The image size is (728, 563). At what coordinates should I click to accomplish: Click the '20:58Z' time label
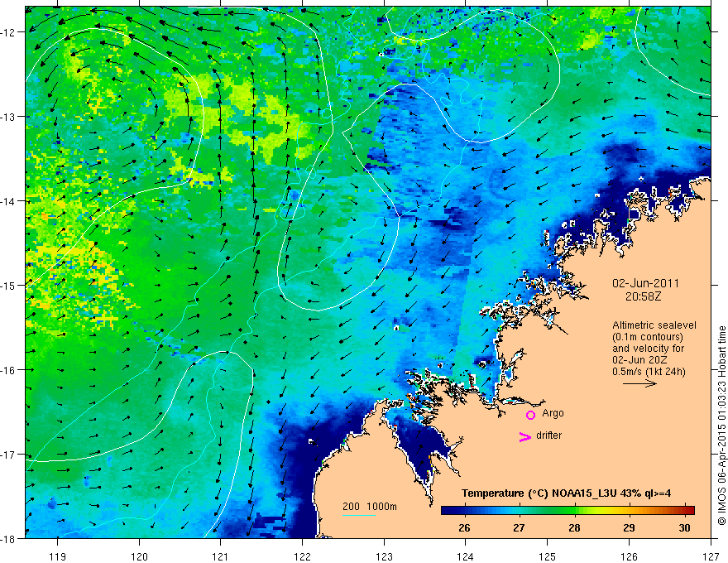click(643, 296)
